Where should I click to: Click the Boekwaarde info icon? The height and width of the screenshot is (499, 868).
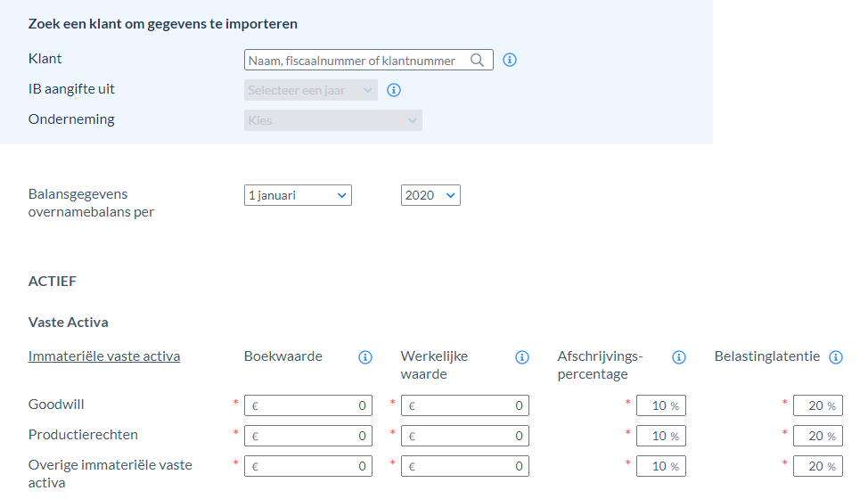[365, 357]
